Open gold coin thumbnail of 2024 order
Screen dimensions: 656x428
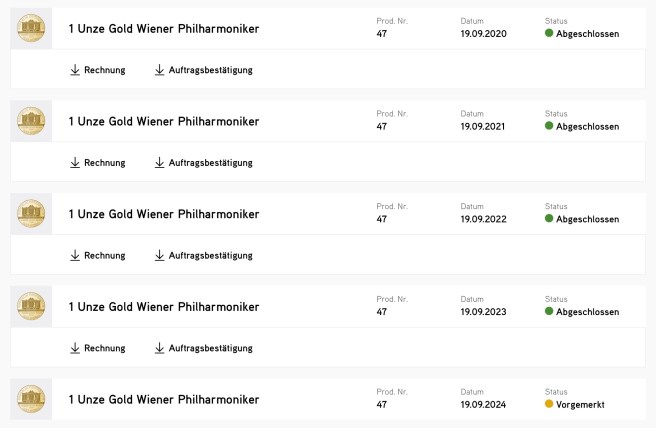pos(31,400)
